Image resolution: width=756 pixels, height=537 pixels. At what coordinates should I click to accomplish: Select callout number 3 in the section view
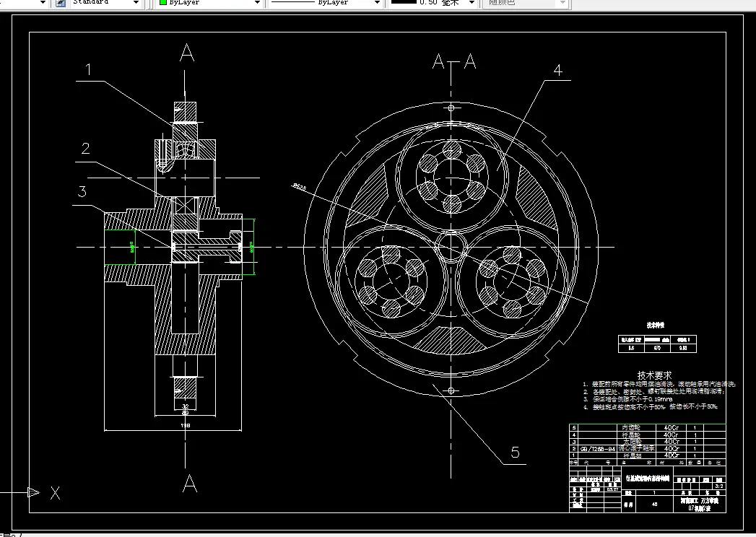pos(82,192)
